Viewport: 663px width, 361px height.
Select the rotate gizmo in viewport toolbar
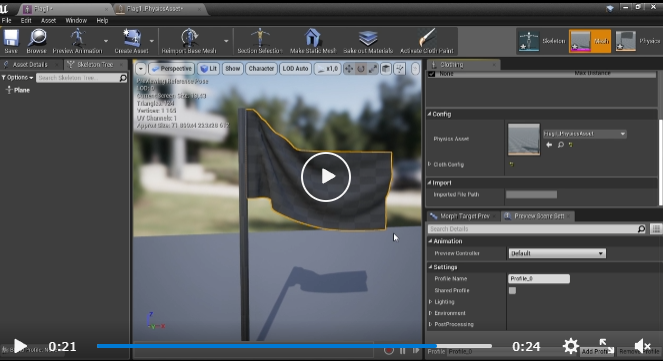click(x=361, y=69)
